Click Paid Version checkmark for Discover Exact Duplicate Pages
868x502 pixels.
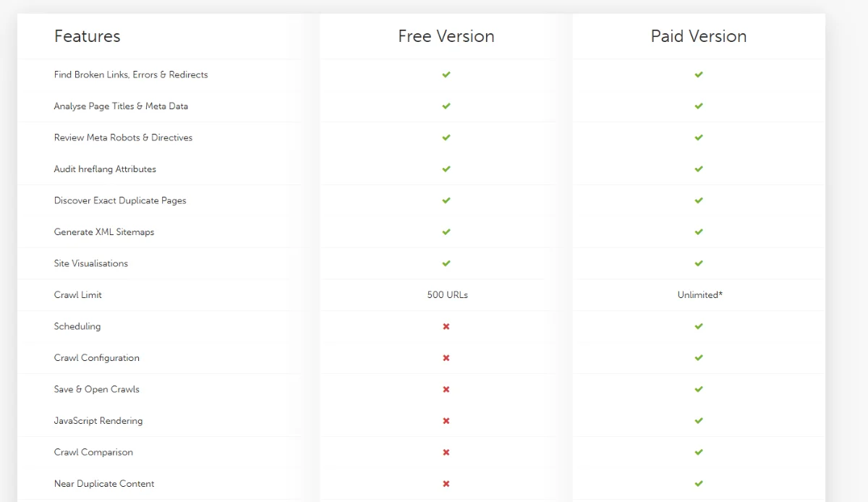699,200
